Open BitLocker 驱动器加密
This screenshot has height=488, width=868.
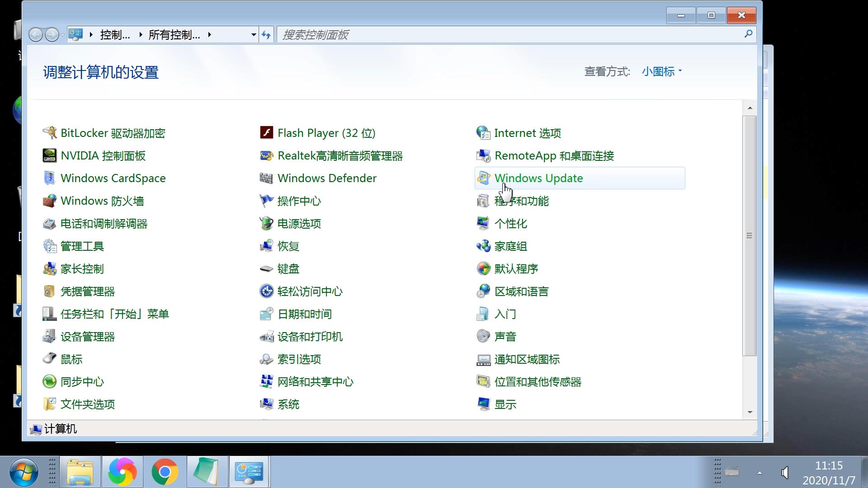point(113,133)
